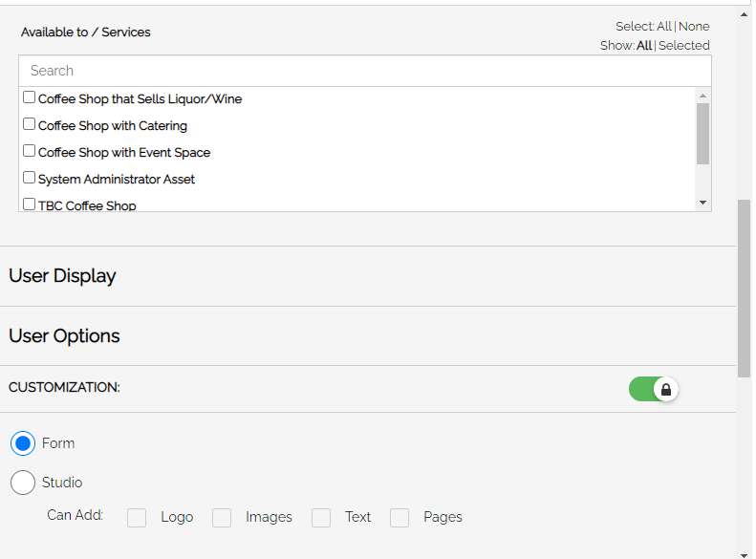Image resolution: width=756 pixels, height=559 pixels.
Task: Show All services link
Action: [x=644, y=45]
